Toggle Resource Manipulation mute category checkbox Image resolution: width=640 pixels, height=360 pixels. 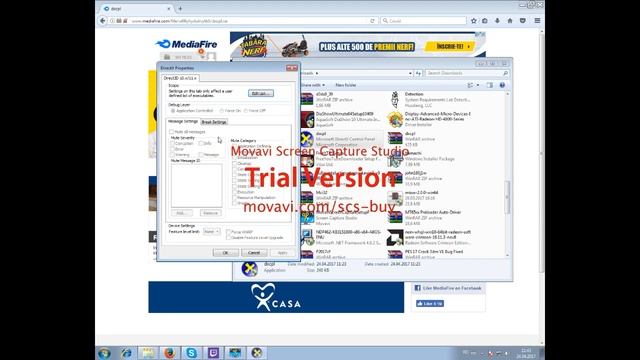pos(235,198)
